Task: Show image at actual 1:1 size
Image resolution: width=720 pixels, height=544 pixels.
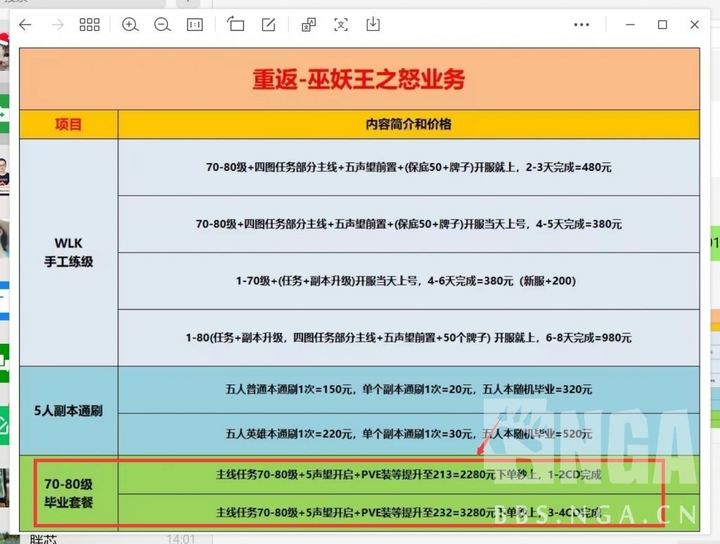Action: pyautogui.click(x=195, y=24)
